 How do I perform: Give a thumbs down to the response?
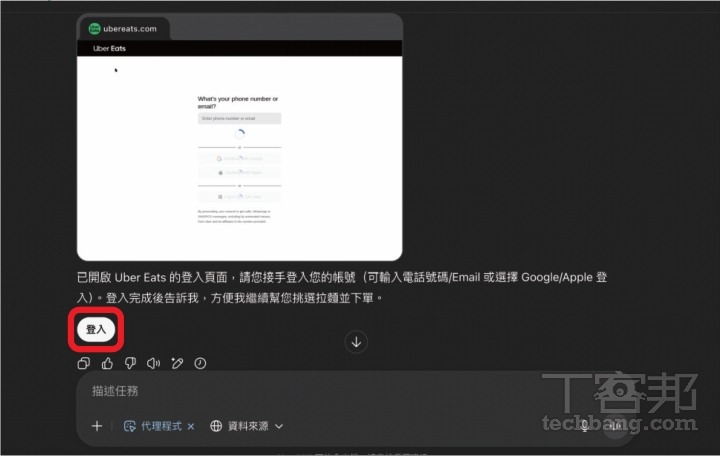tap(130, 363)
